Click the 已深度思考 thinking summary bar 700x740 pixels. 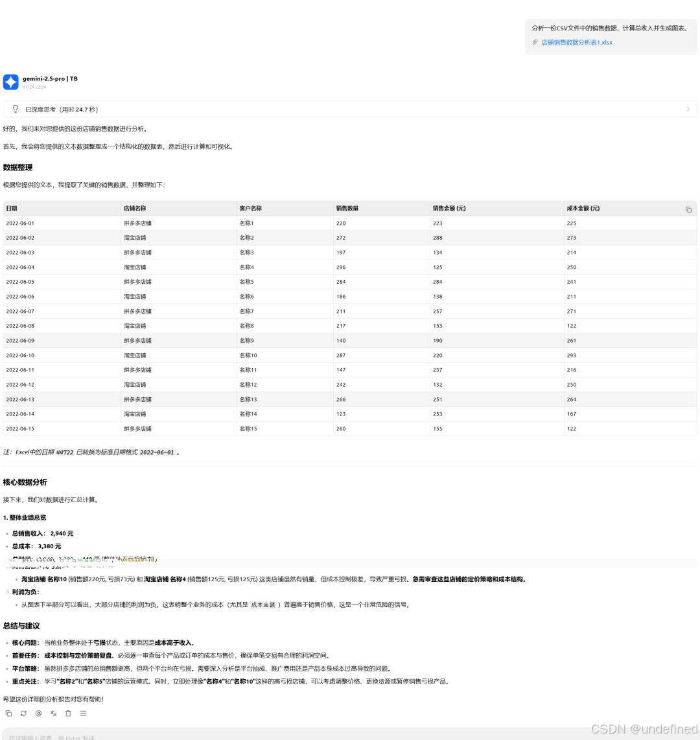click(x=350, y=109)
